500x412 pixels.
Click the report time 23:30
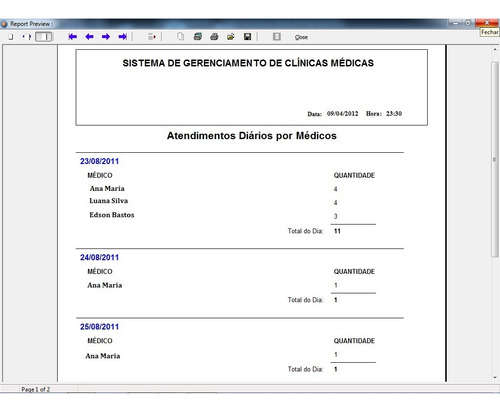pyautogui.click(x=394, y=114)
